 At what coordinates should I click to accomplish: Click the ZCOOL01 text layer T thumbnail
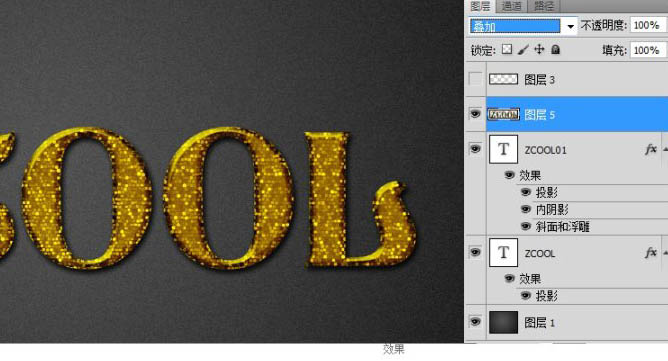pyautogui.click(x=504, y=149)
